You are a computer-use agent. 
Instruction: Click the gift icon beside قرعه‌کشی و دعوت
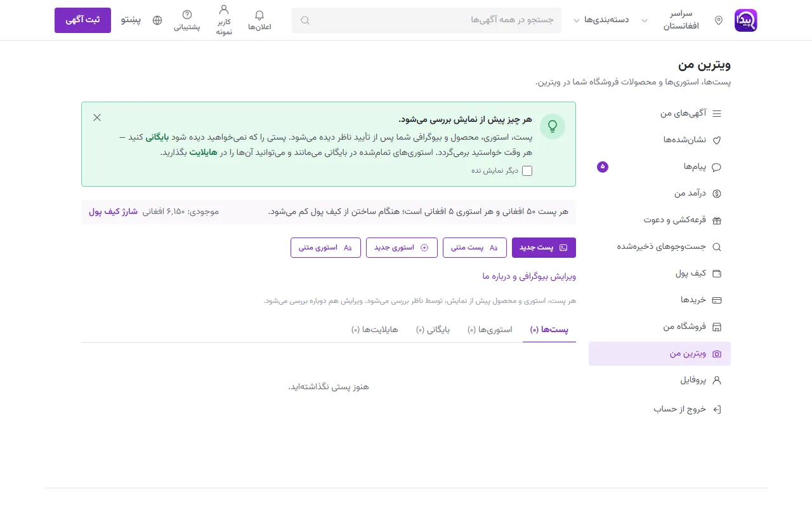(717, 220)
